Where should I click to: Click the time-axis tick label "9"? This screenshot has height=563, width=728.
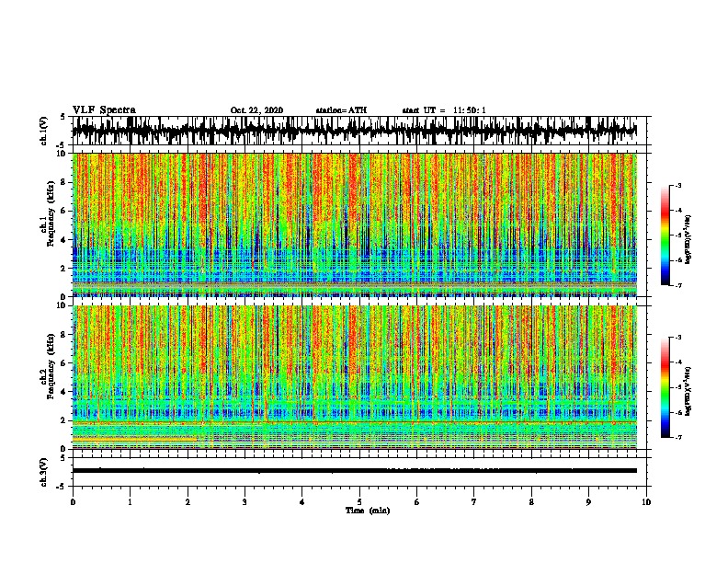(x=588, y=502)
